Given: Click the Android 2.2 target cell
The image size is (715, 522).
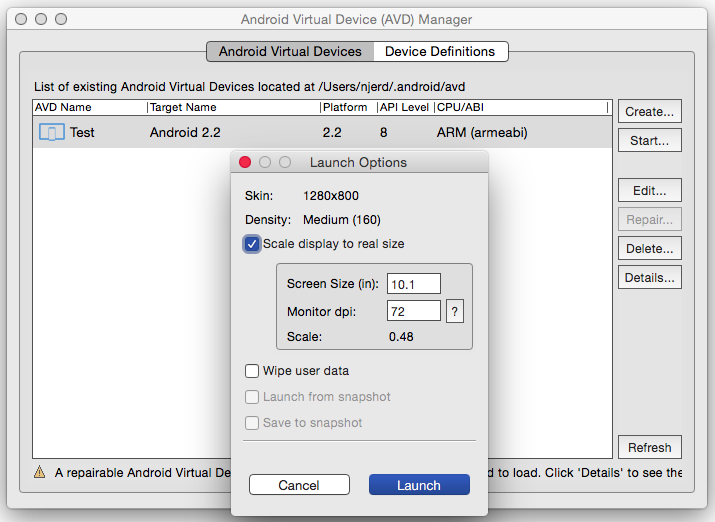Looking at the screenshot, I should [x=185, y=132].
